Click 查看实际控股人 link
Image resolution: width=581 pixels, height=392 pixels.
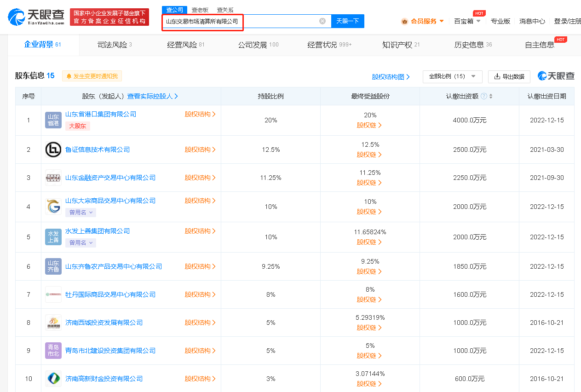pyautogui.click(x=153, y=96)
